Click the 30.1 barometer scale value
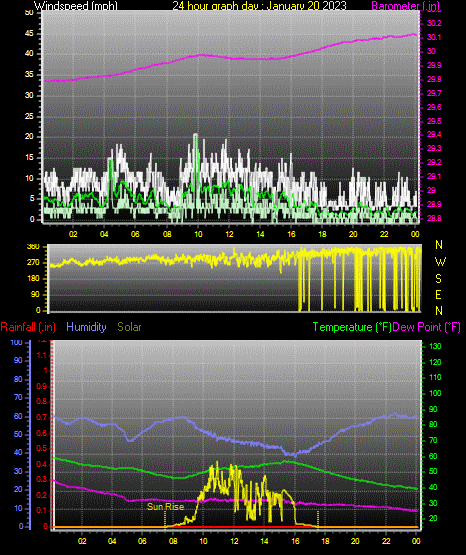The image size is (466, 555). click(434, 37)
